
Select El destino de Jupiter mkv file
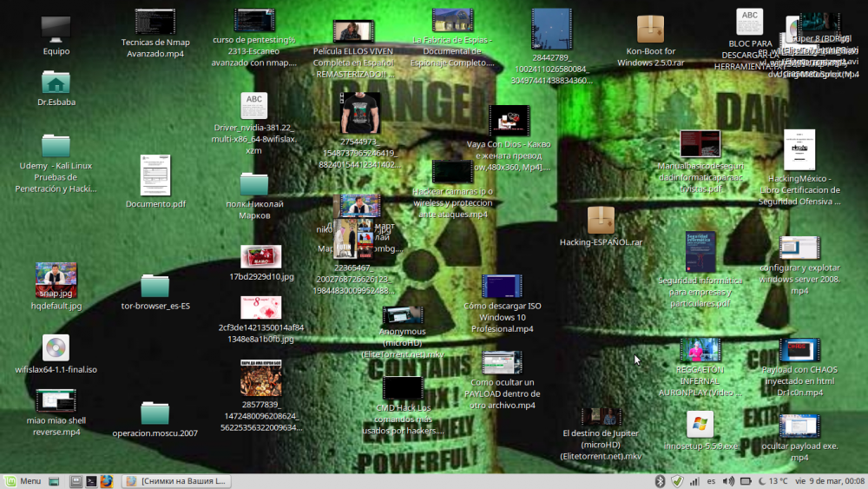point(601,416)
